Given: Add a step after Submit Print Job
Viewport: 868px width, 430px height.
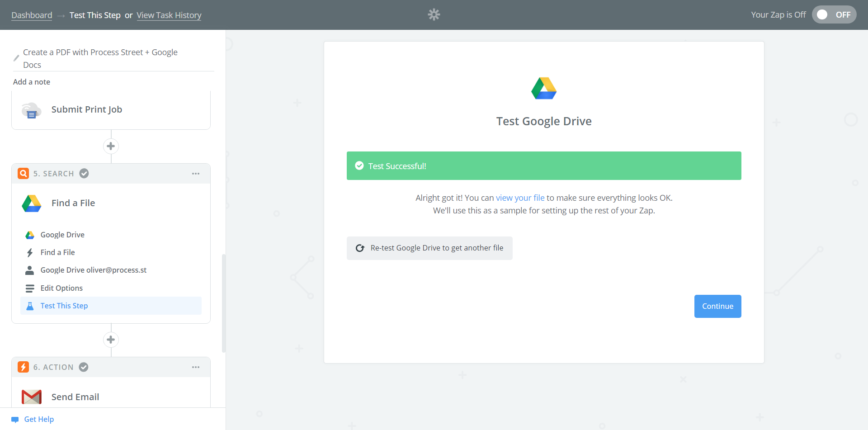Looking at the screenshot, I should click(x=111, y=146).
